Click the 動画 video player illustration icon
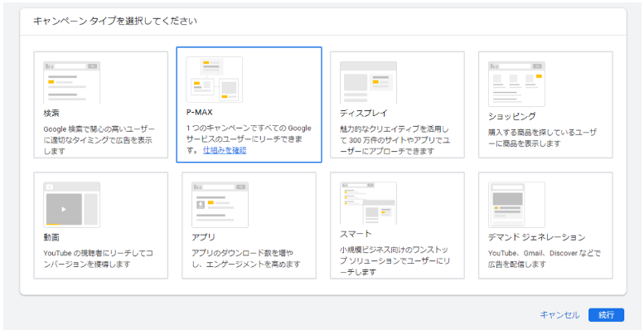 point(71,204)
